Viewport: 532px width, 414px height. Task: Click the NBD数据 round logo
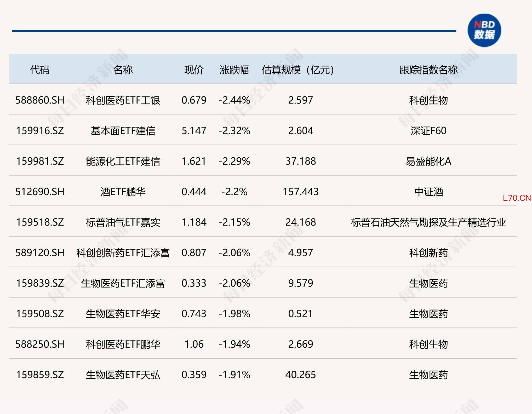click(484, 30)
